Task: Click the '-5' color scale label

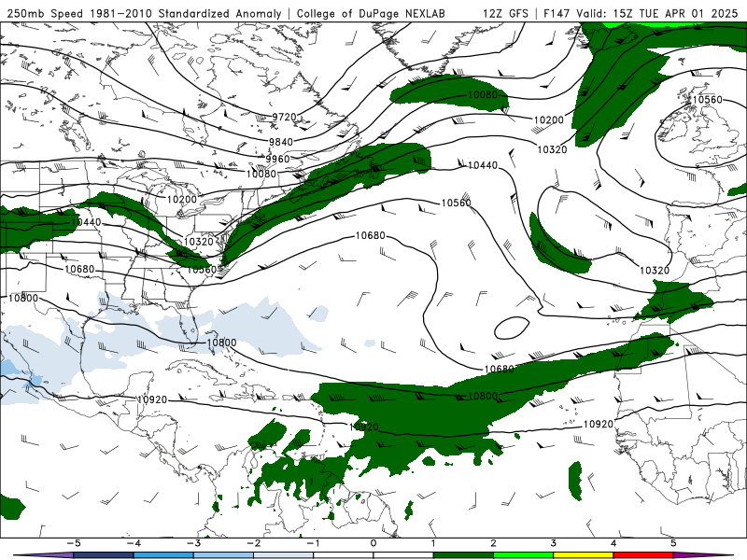Action: point(74,543)
